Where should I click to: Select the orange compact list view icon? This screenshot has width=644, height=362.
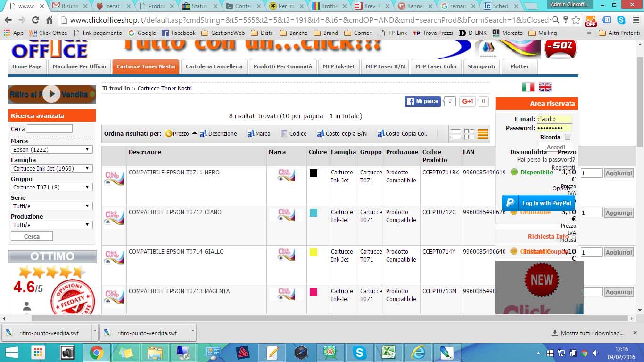[x=482, y=134]
